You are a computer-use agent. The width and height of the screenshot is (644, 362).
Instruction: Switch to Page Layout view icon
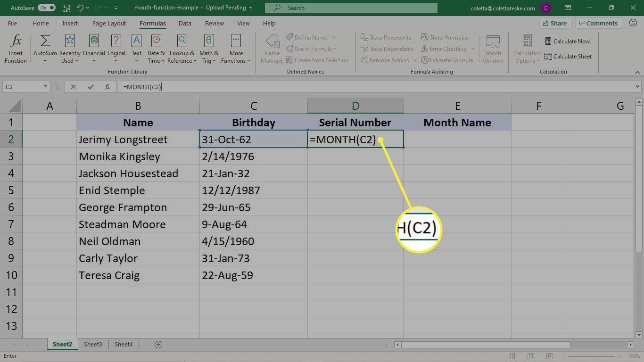coord(530,356)
